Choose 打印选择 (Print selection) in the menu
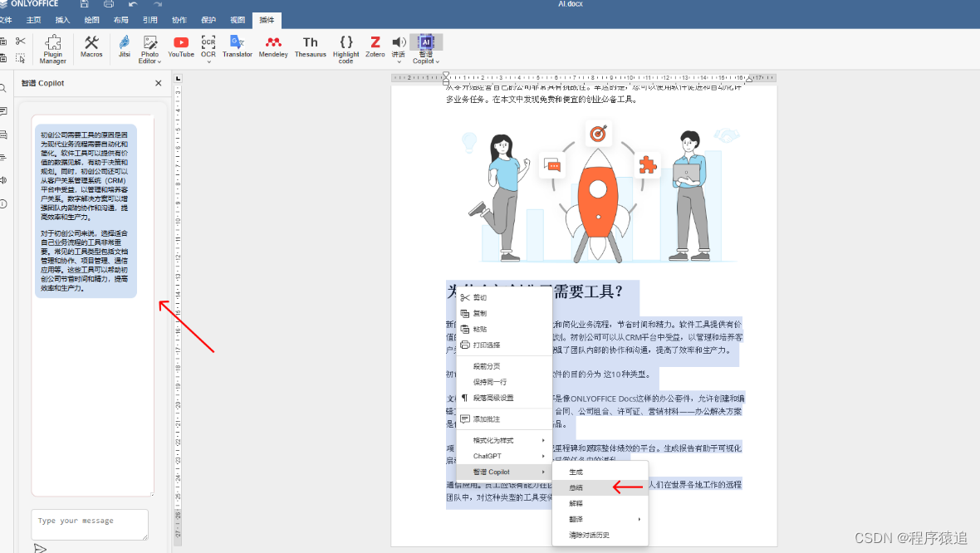The width and height of the screenshot is (980, 553). (504, 345)
